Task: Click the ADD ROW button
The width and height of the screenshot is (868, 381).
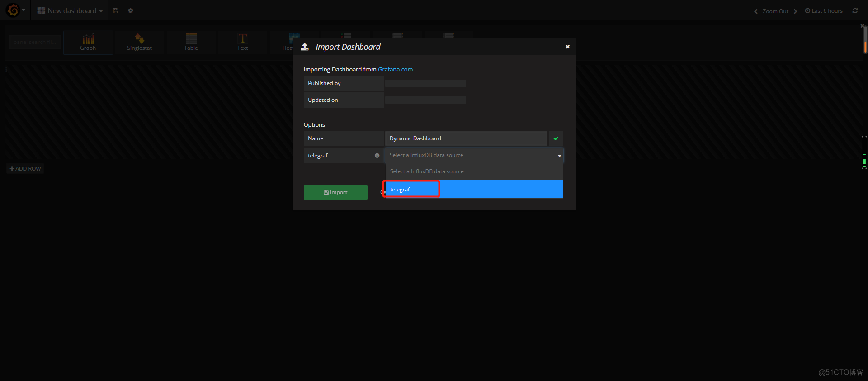Action: tap(25, 168)
